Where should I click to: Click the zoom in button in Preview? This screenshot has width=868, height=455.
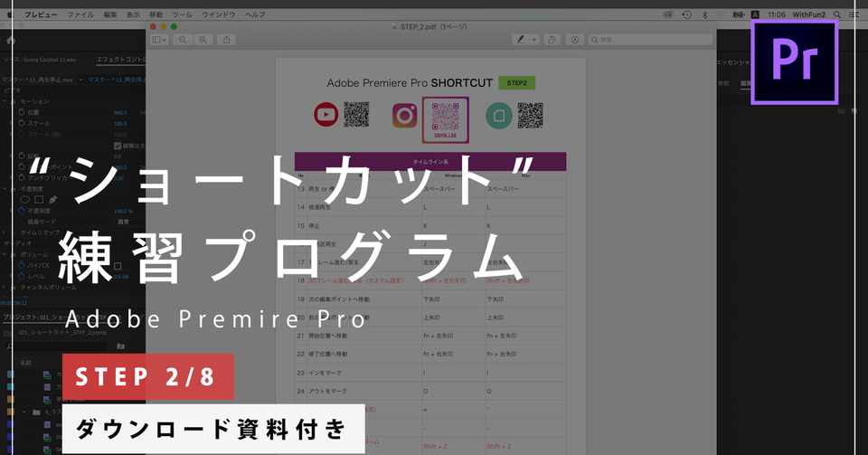tap(203, 40)
